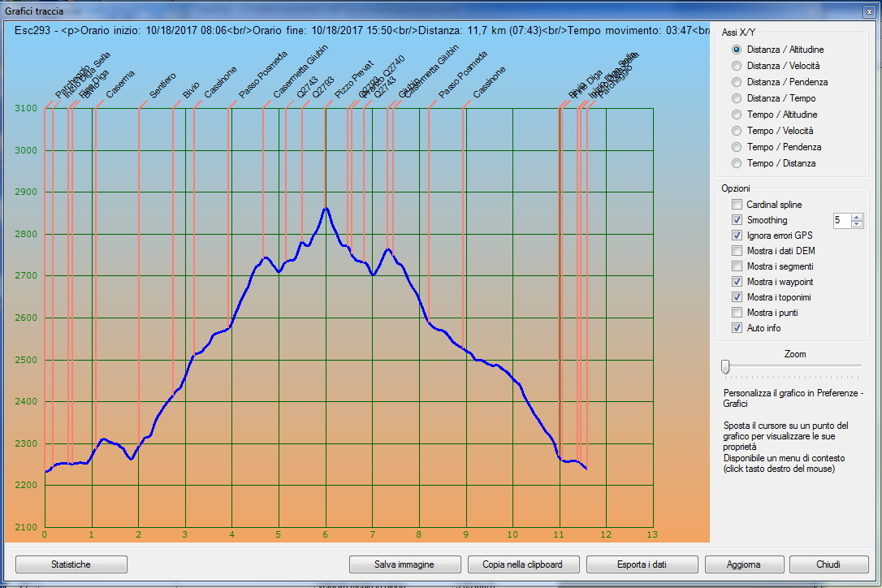Enable Mostra i dati DEM
The width and height of the screenshot is (882, 588).
(737, 251)
